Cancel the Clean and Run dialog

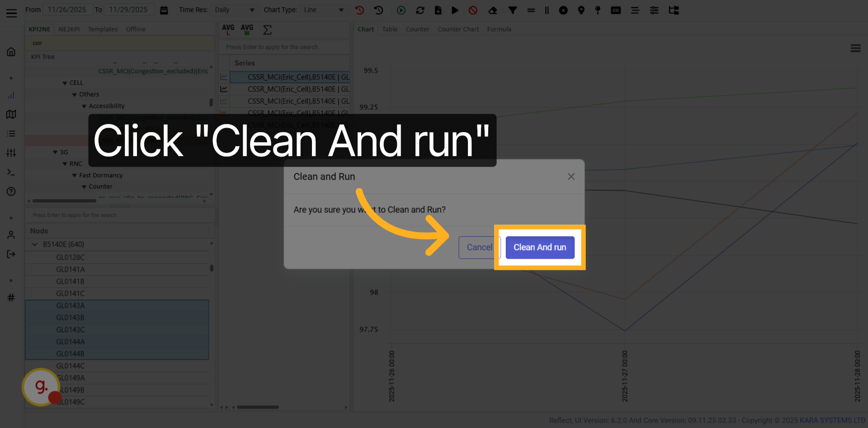pos(479,247)
